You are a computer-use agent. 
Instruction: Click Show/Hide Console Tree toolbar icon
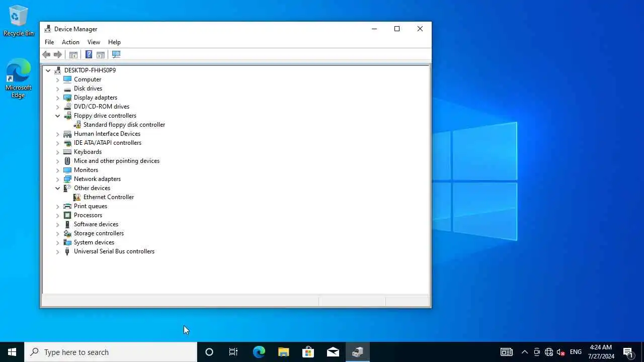click(73, 55)
